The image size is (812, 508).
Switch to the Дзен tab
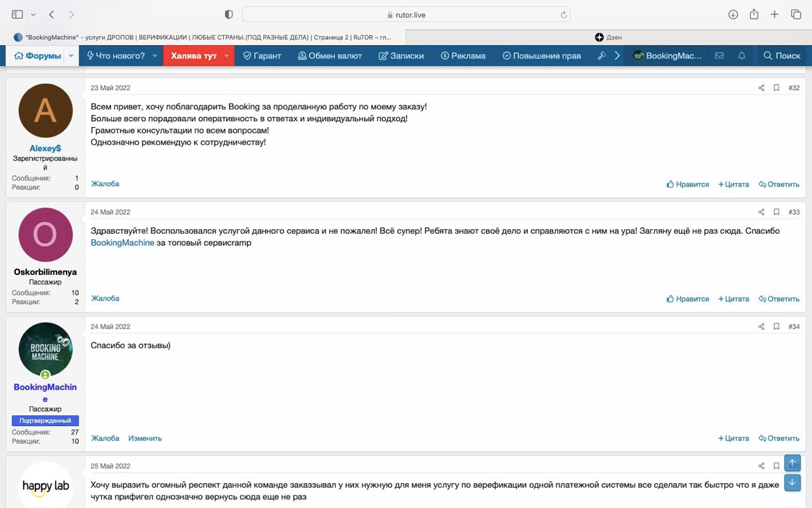tap(608, 37)
